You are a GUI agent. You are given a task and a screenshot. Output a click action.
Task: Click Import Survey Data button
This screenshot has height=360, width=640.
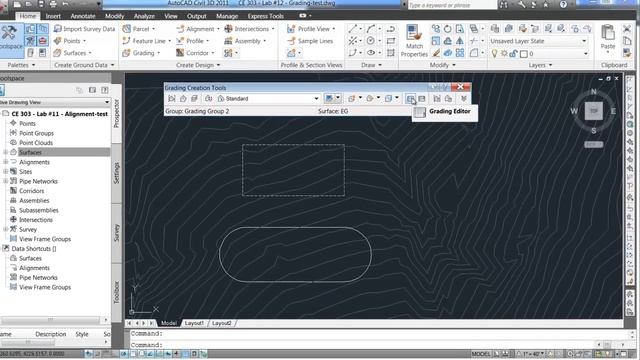(x=84, y=29)
